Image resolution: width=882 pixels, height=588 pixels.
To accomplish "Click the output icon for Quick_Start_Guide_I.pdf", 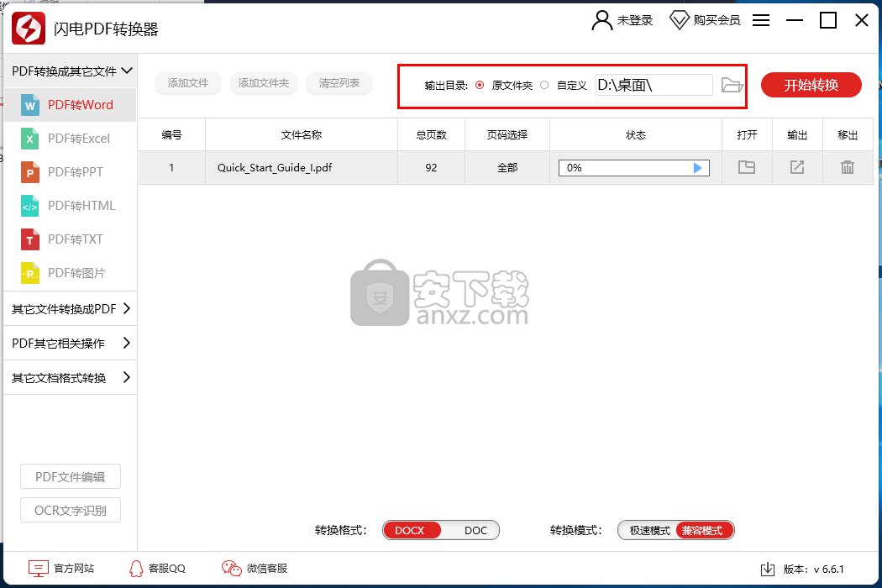I will point(797,167).
